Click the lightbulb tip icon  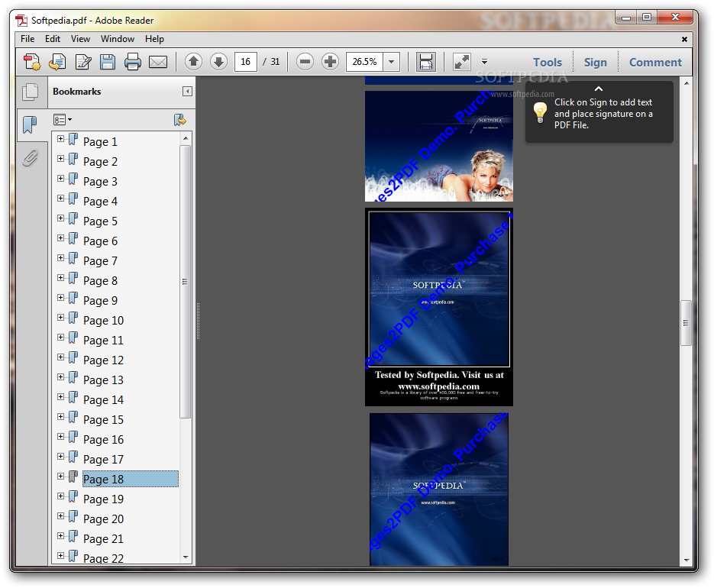tap(540, 112)
